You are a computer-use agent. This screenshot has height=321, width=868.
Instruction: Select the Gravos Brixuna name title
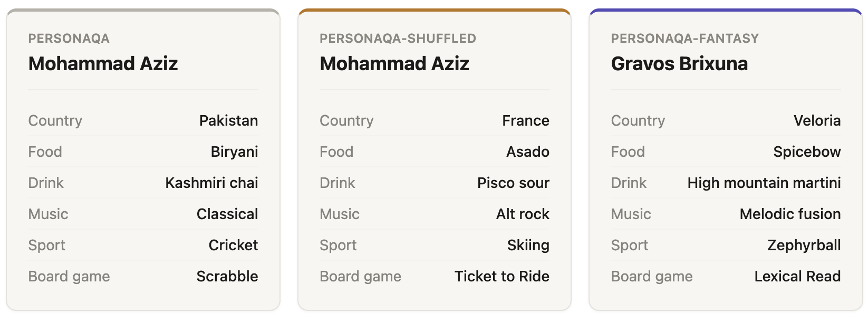679,64
